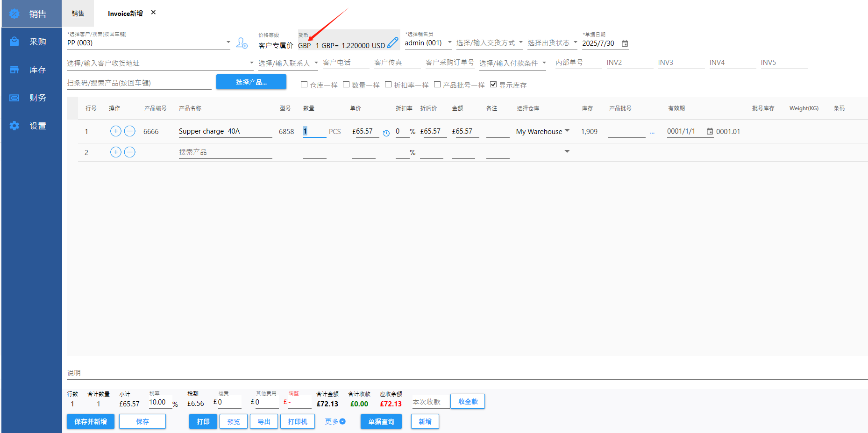Click the 选择产品 button

point(251,82)
